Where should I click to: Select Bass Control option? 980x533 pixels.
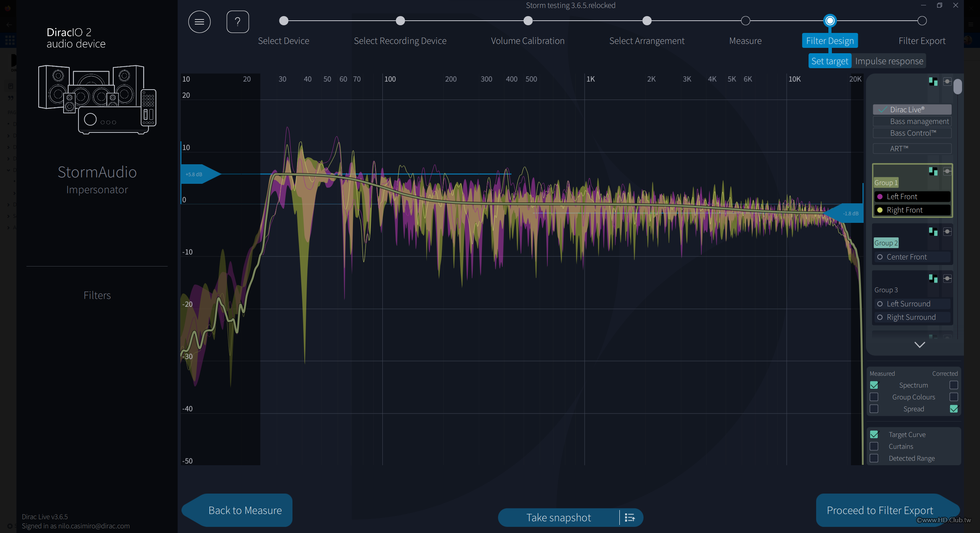coord(912,133)
